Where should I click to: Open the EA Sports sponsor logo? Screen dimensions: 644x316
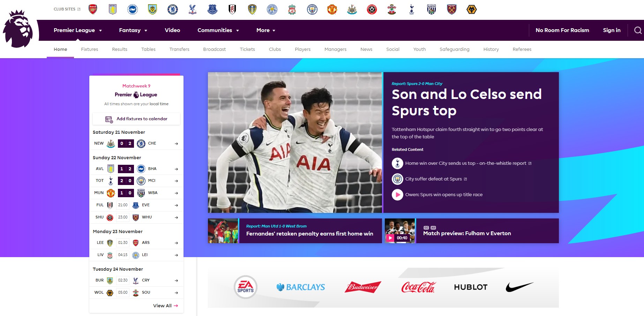[x=246, y=287]
